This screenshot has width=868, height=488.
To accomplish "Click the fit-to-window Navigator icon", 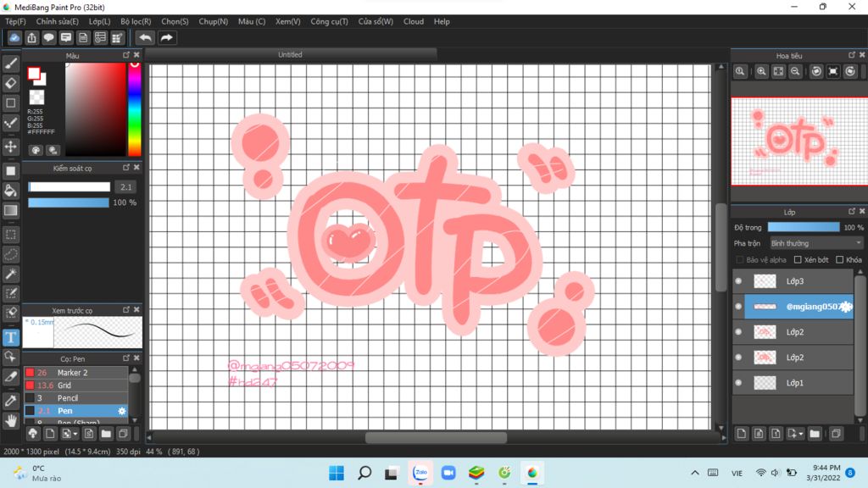I will click(x=778, y=71).
